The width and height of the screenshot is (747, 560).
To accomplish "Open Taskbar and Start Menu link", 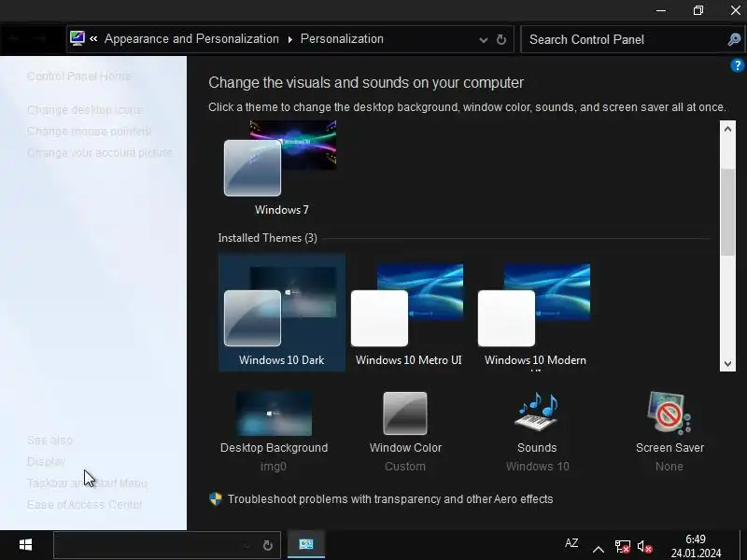I will [87, 483].
